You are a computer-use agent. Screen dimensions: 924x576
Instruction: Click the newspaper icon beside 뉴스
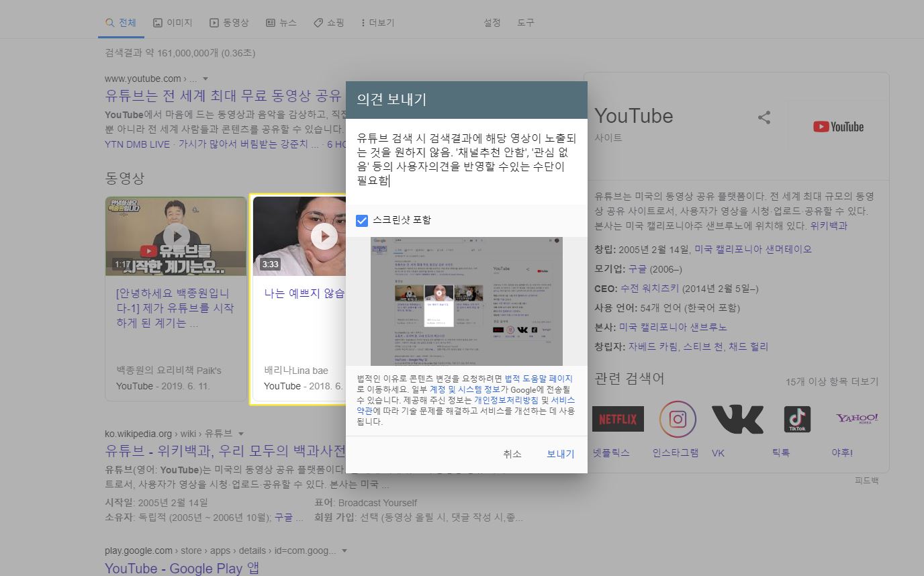click(x=271, y=22)
